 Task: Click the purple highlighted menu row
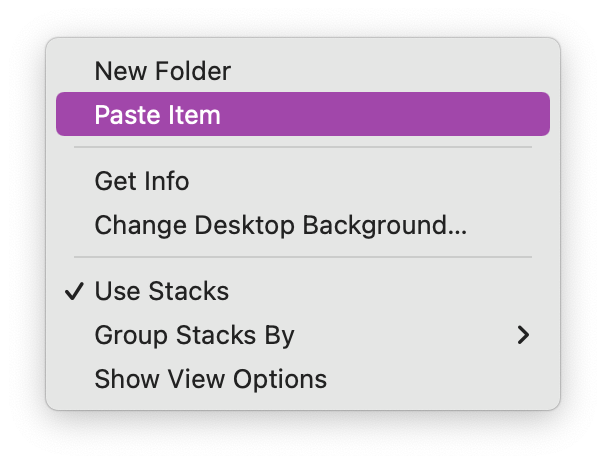click(x=303, y=114)
